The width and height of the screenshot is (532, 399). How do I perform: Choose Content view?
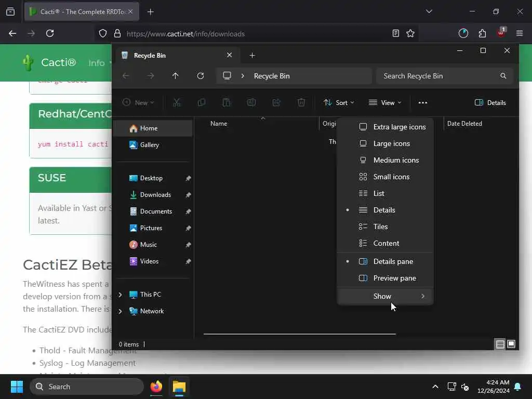(x=385, y=243)
